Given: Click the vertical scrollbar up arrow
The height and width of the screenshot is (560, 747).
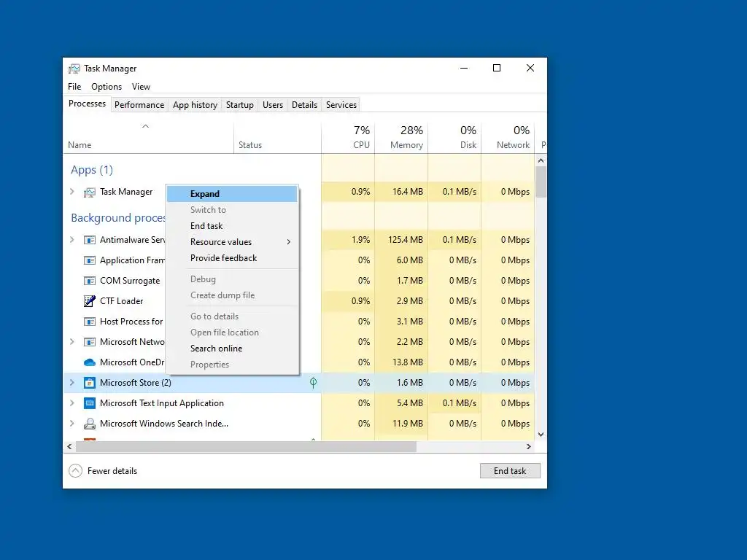Looking at the screenshot, I should point(541,160).
